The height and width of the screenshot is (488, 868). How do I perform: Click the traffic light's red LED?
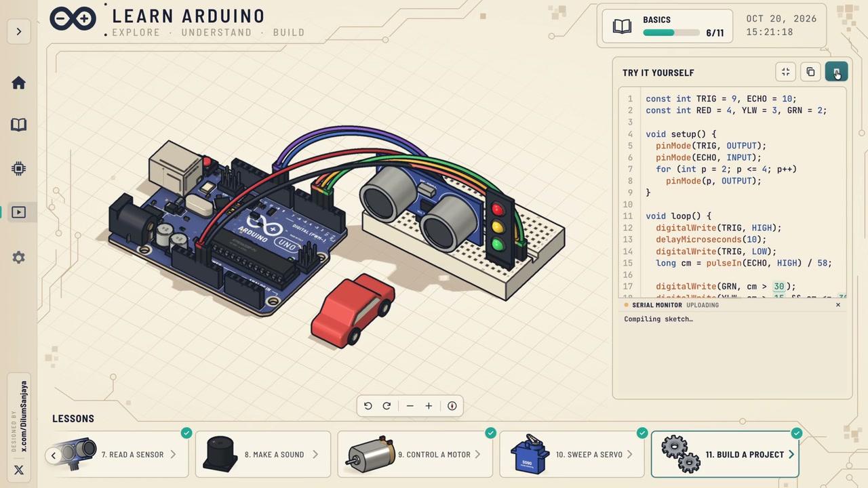498,209
